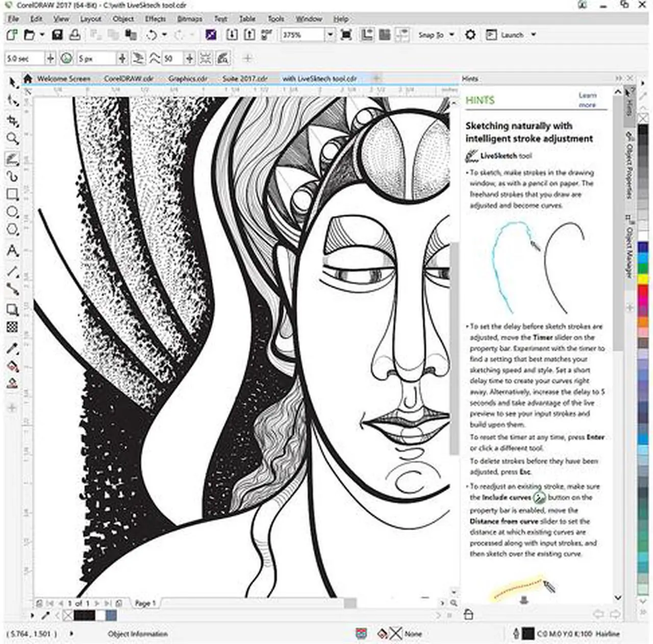Select the Drop Shadow tool
This screenshot has width=653, height=644.
click(12, 309)
